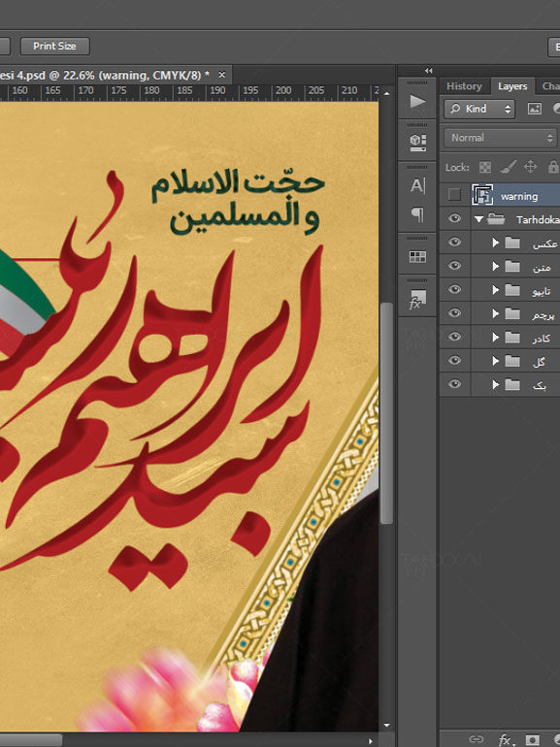Lock layer position move icon
The height and width of the screenshot is (747, 560).
click(530, 167)
